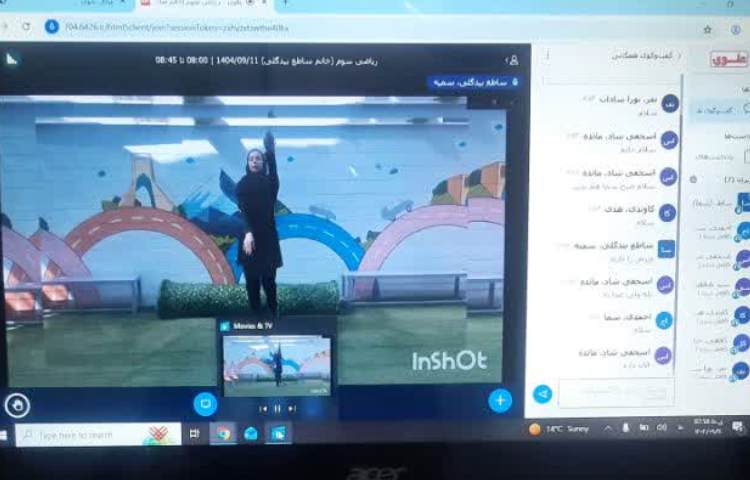Open the battery icon in the system tray
This screenshot has width=750, height=480.
tap(644, 427)
